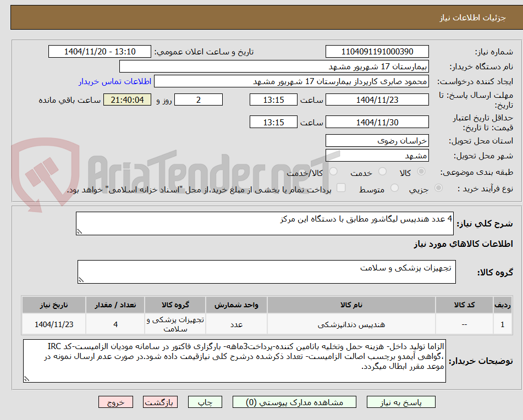The height and width of the screenshot is (420, 523).
Task: Open مشاهده مدارک پیوستی (0) button
Action: pyautogui.click(x=294, y=402)
